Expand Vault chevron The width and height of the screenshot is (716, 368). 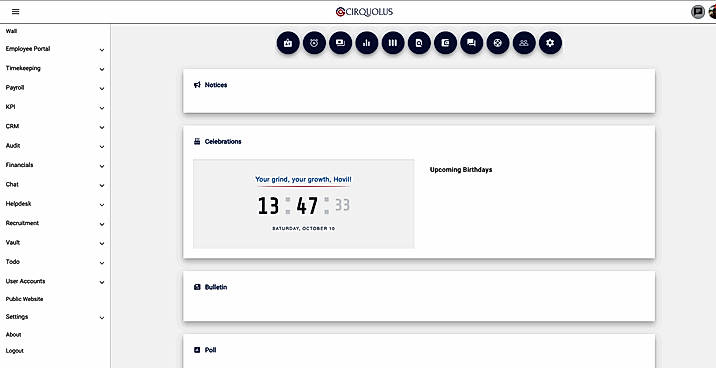pyautogui.click(x=102, y=244)
